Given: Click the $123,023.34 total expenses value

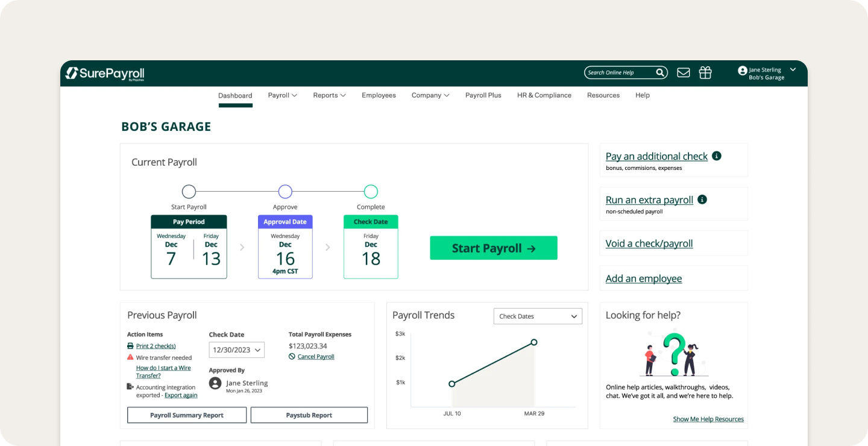Looking at the screenshot, I should pos(308,346).
